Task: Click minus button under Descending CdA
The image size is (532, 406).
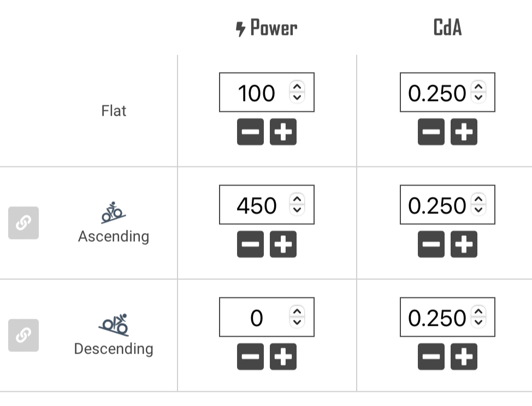Action: click(431, 357)
